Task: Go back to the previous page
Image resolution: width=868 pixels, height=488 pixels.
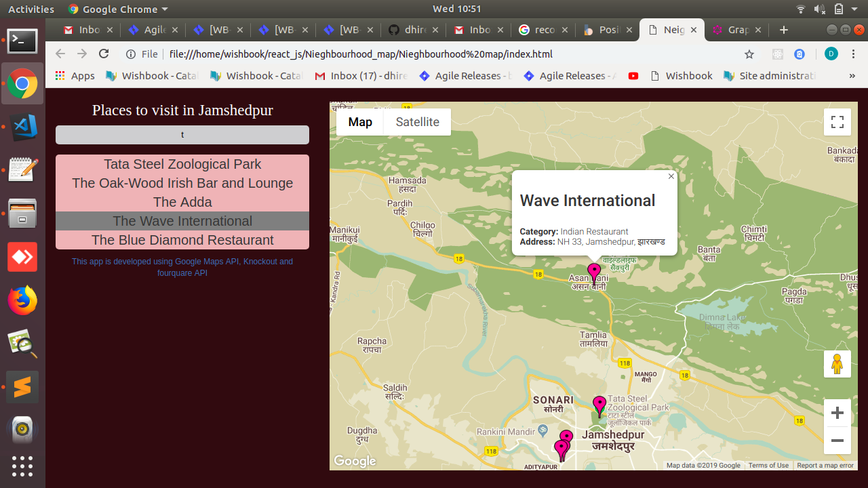Action: (60, 54)
